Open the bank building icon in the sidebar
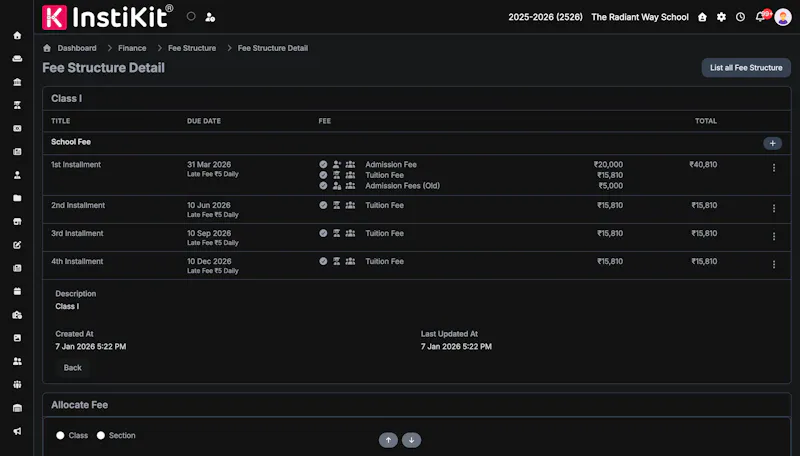800x456 pixels. [x=17, y=82]
